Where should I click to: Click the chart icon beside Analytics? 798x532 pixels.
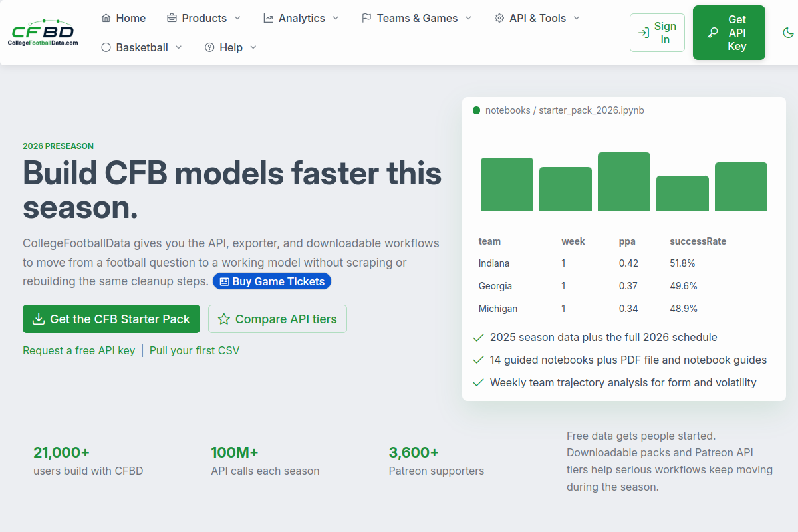(x=269, y=18)
